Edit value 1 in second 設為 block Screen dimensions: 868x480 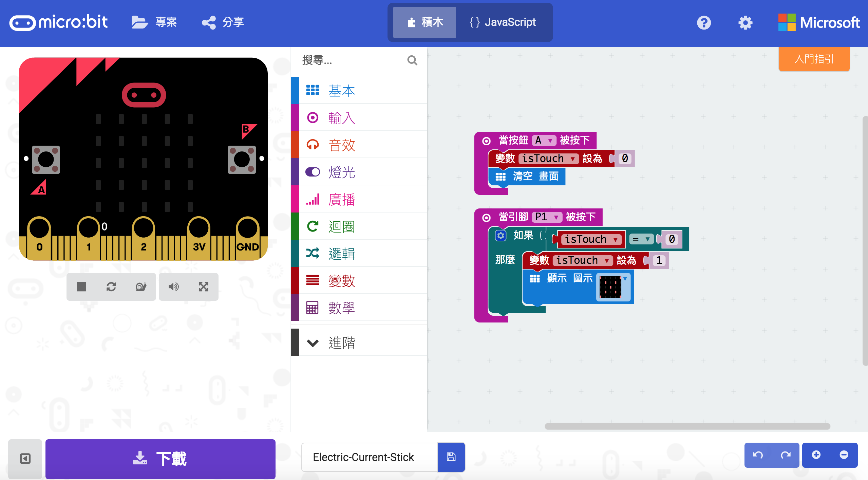click(x=659, y=260)
